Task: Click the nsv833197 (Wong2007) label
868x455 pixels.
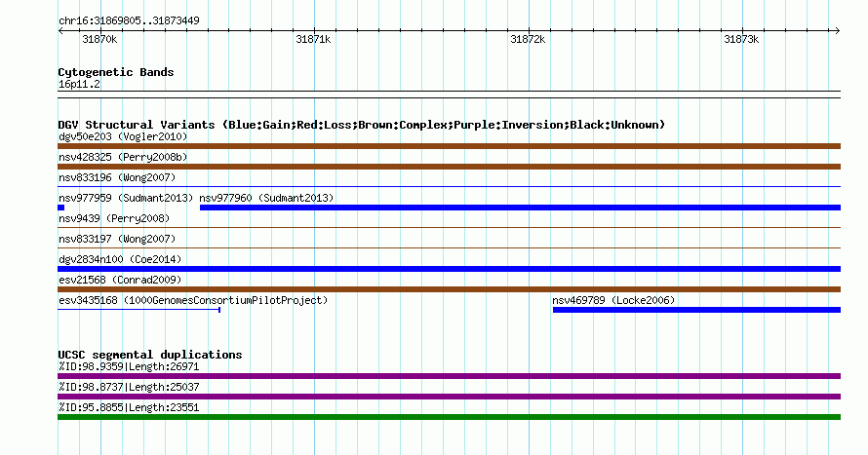Action: coord(117,239)
